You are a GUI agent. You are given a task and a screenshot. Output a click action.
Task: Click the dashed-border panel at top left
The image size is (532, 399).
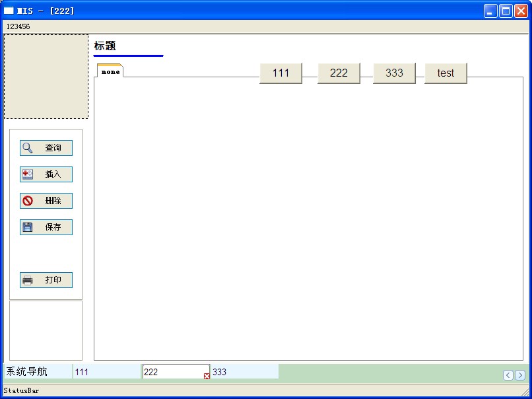pyautogui.click(x=46, y=77)
